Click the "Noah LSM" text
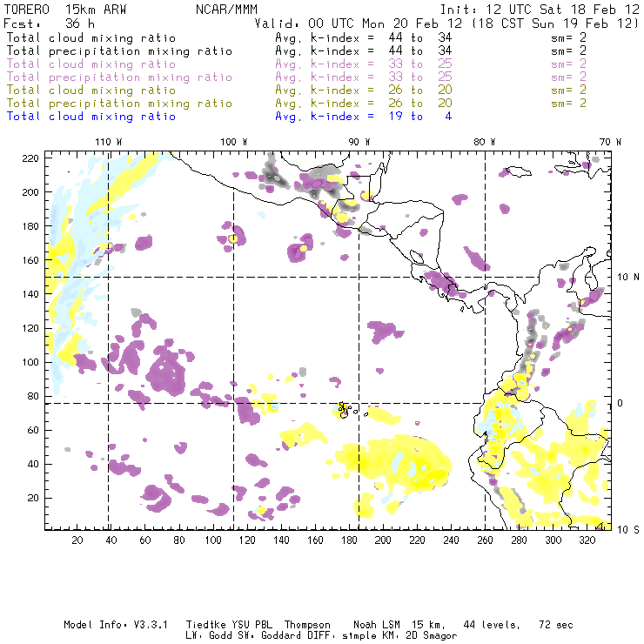The height and width of the screenshot is (644, 644). (377, 625)
